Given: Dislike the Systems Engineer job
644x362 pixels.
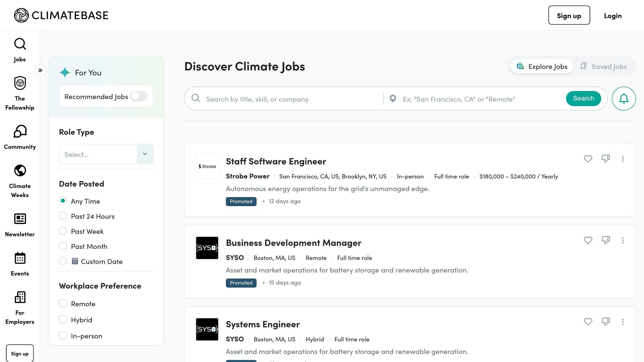Looking at the screenshot, I should coord(606,321).
